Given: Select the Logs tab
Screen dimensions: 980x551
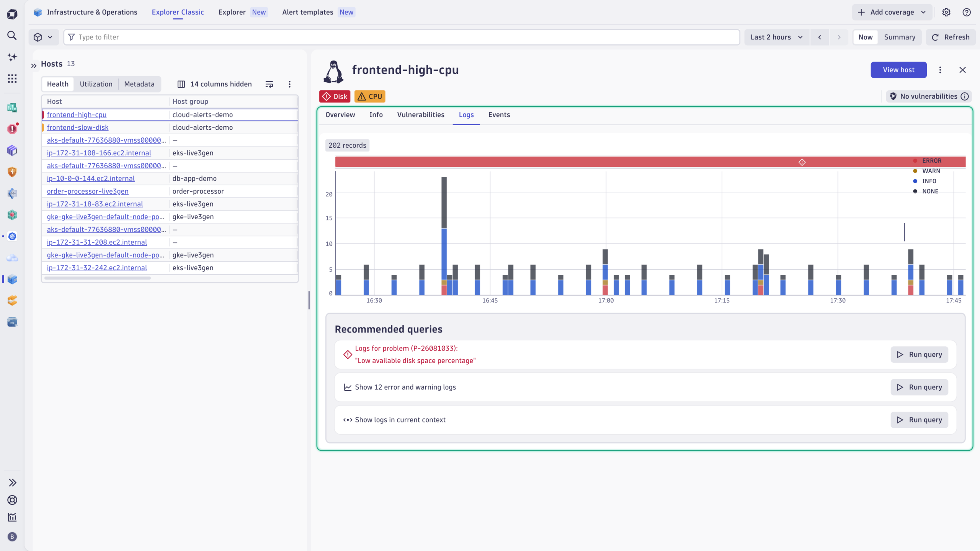Looking at the screenshot, I should click(466, 115).
